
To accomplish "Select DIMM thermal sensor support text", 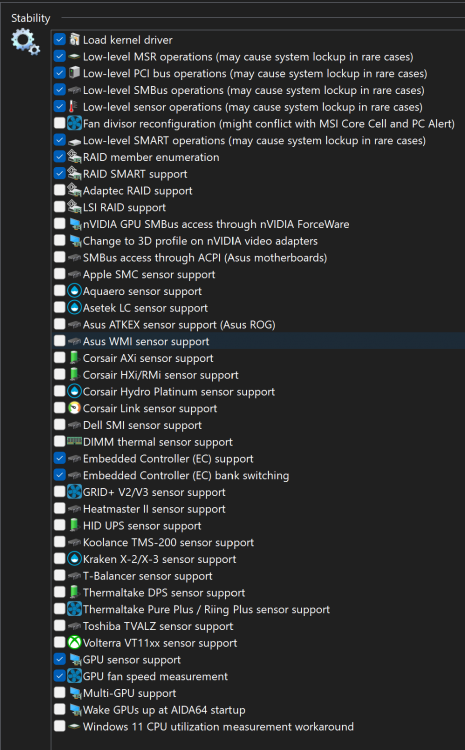I will [x=158, y=442].
